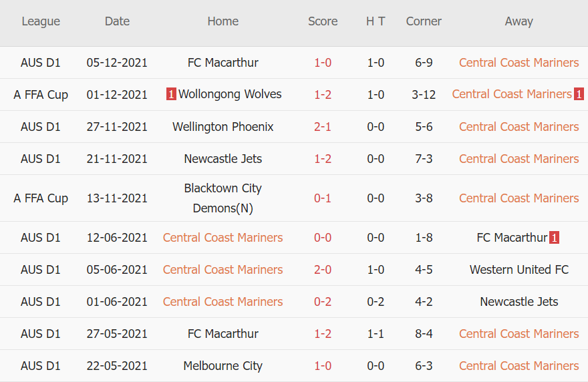Click the corner count 3-12
The width and height of the screenshot is (588, 382).
tap(424, 94)
